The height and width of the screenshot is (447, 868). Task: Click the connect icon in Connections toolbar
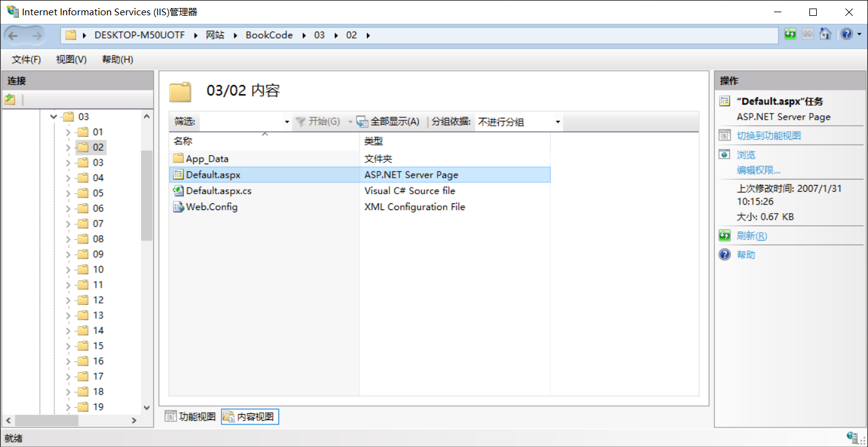(x=10, y=100)
